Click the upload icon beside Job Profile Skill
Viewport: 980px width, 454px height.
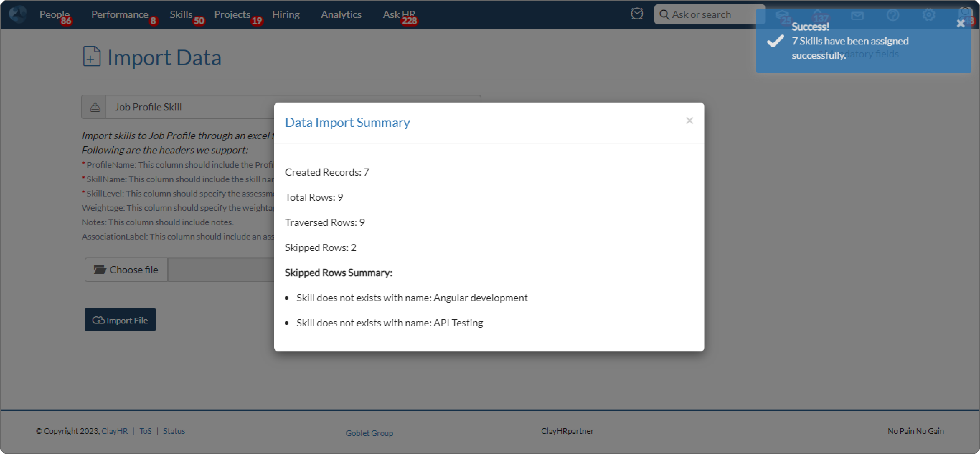click(95, 107)
